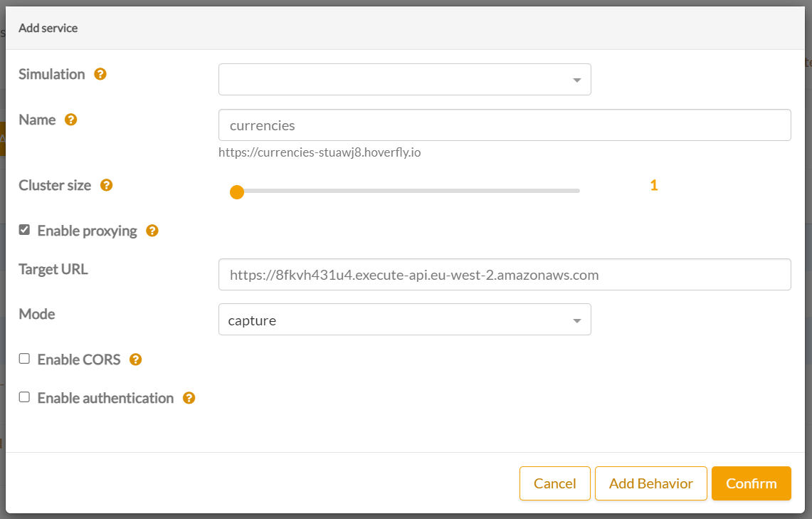Image resolution: width=812 pixels, height=519 pixels.
Task: Click the right end of the Cluster size track
Action: pos(577,191)
